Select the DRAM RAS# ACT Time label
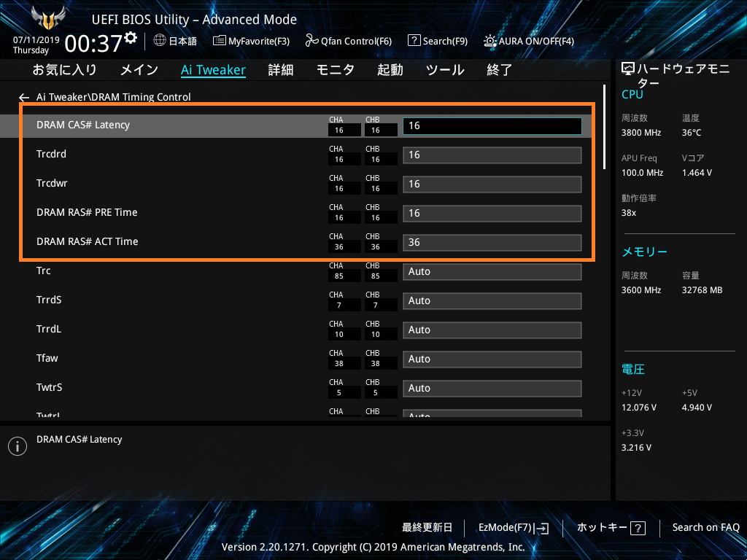Screen dimensions: 747x560 click(88, 242)
